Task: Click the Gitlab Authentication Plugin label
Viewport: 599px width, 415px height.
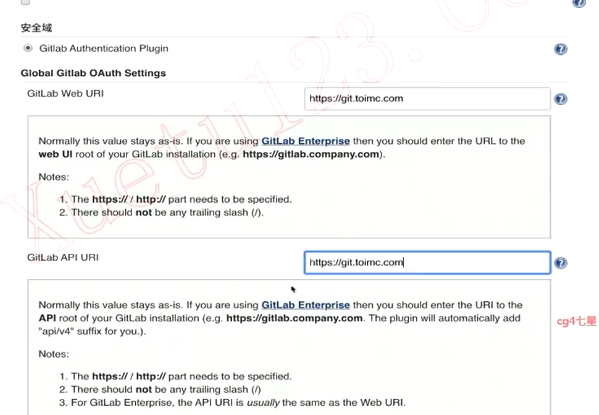Action: coord(104,49)
